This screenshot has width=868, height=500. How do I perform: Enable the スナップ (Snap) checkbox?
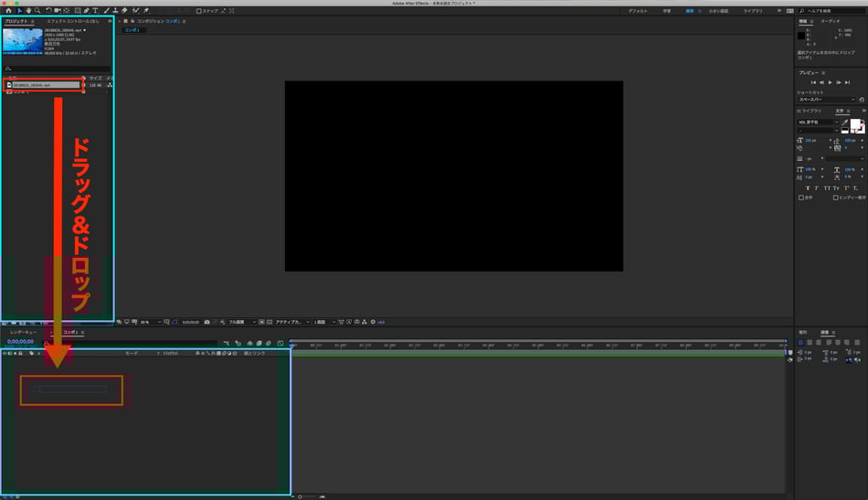click(x=200, y=11)
